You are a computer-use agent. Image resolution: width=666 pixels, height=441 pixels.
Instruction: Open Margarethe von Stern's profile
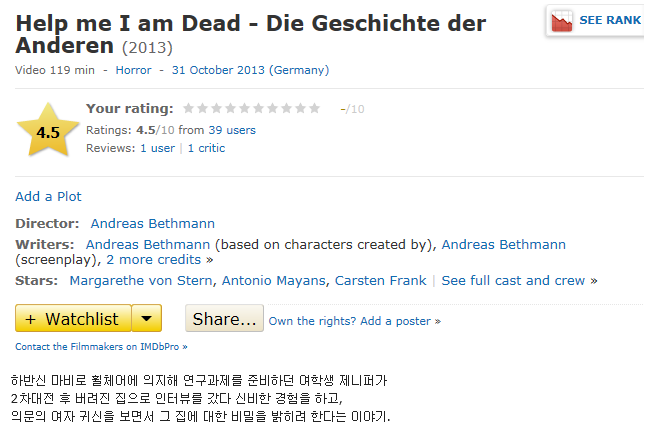click(141, 280)
